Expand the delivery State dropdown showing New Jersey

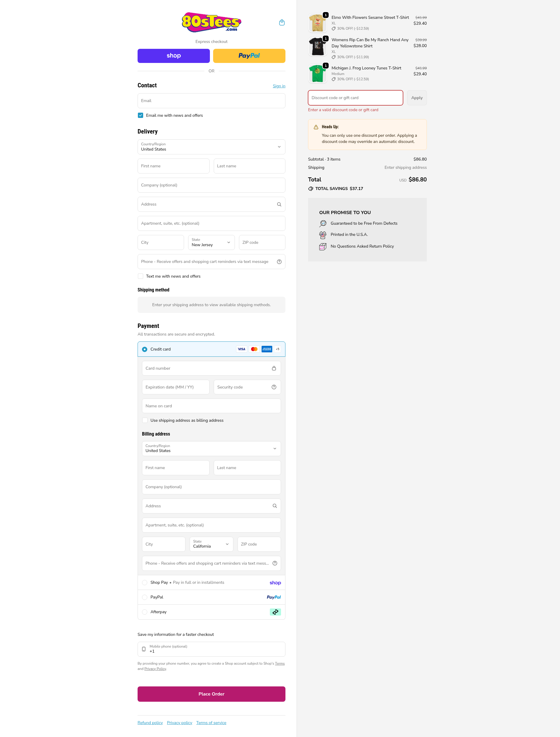tap(211, 242)
